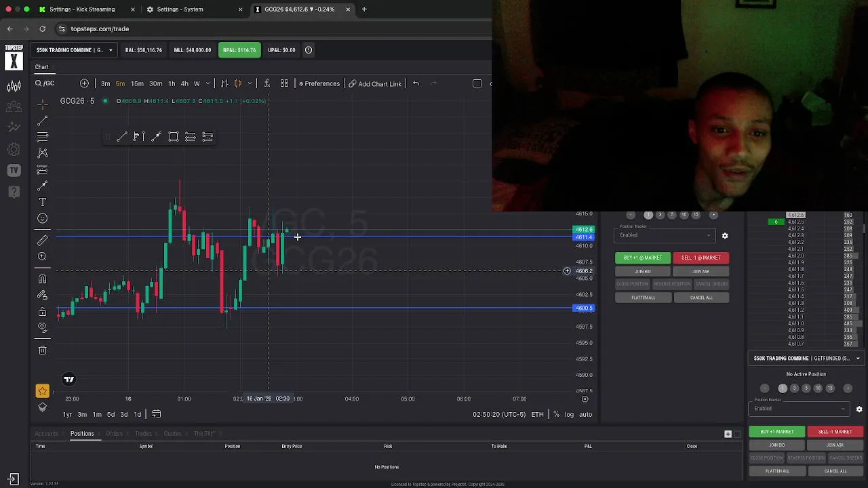Toggle hide all drawings eye icon

pyautogui.click(x=42, y=328)
